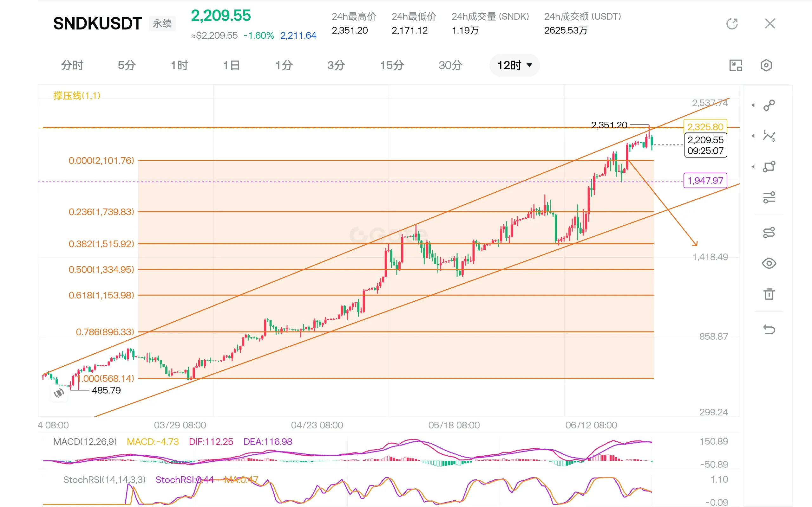Image resolution: width=812 pixels, height=507 pixels.
Task: Select the shape drawing tool icon
Action: click(769, 166)
